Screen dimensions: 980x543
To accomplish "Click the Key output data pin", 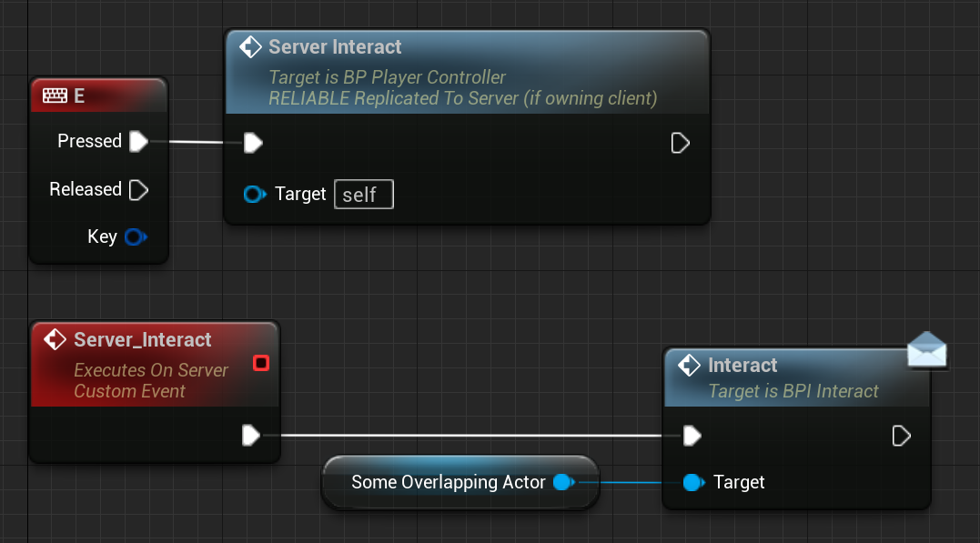I will (136, 236).
